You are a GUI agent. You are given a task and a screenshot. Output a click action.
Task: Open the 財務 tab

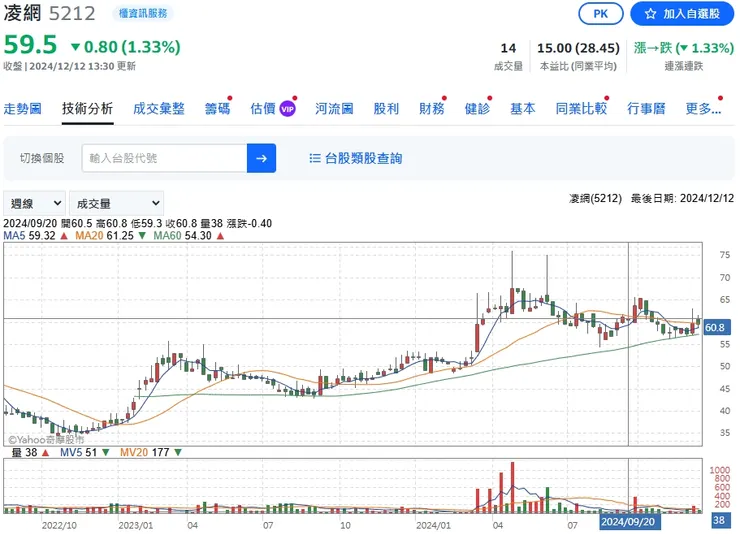[432, 109]
